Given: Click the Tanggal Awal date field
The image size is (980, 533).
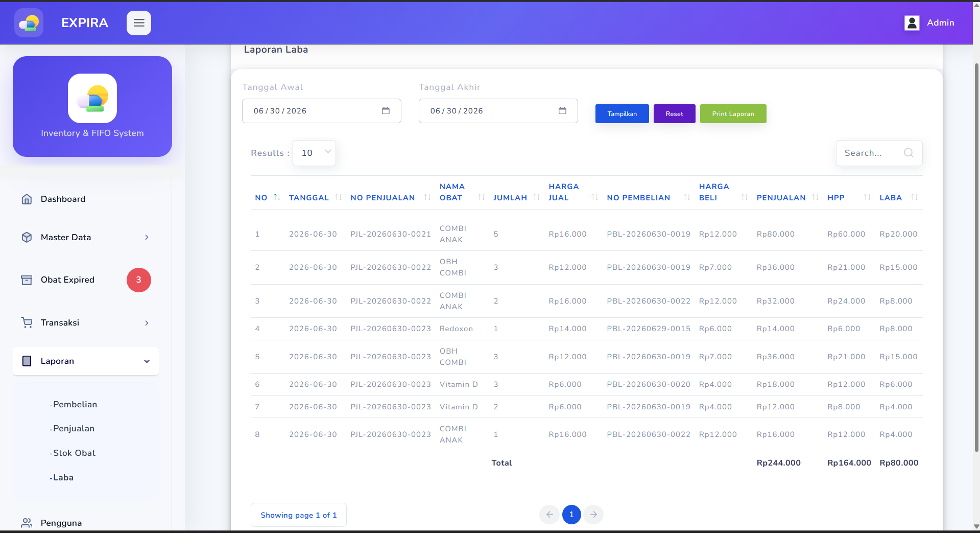Looking at the screenshot, I should point(322,111).
